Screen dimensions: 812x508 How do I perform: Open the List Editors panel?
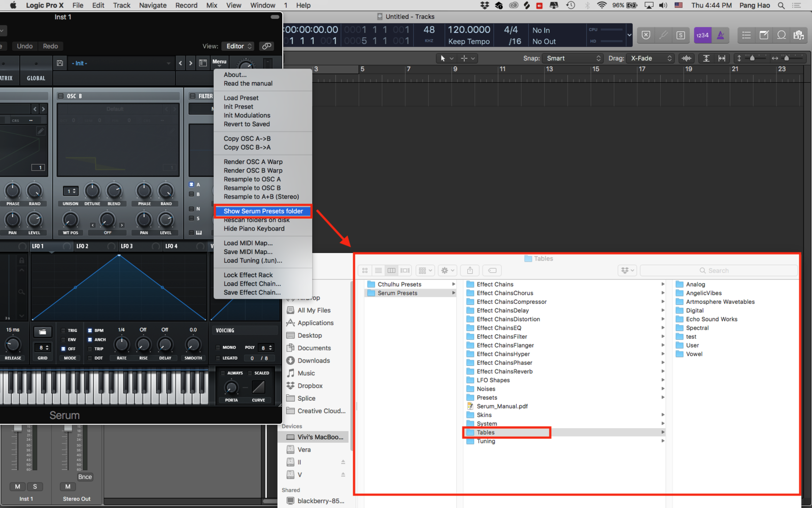coord(746,35)
